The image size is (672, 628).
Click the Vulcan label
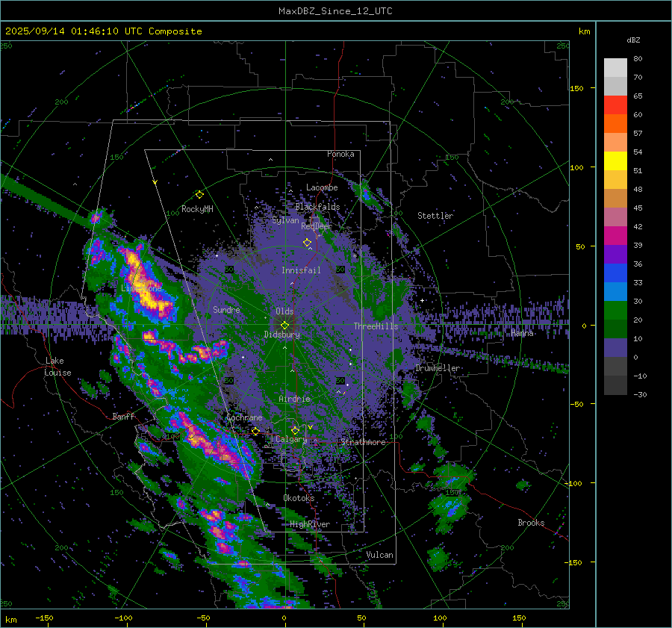(x=380, y=555)
